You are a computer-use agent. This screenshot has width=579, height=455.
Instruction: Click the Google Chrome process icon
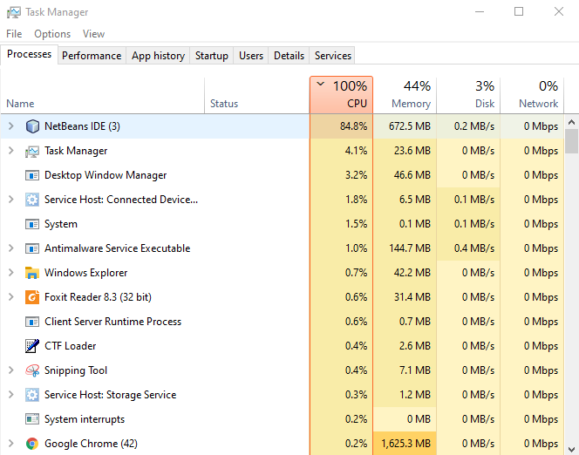(32, 443)
